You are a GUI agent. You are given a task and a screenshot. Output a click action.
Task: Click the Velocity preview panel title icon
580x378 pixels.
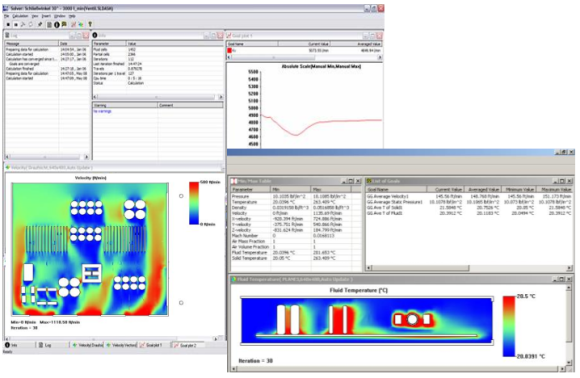8,168
